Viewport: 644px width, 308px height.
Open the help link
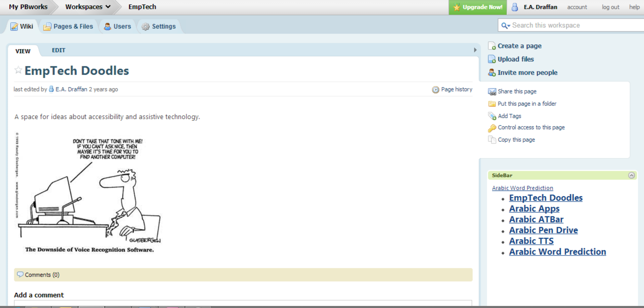coord(634,7)
